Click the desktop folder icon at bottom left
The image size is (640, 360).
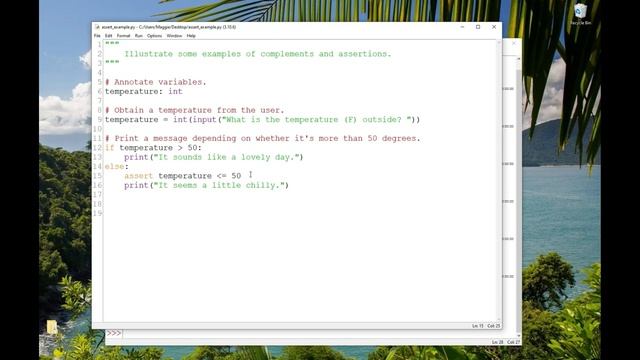pos(52,327)
